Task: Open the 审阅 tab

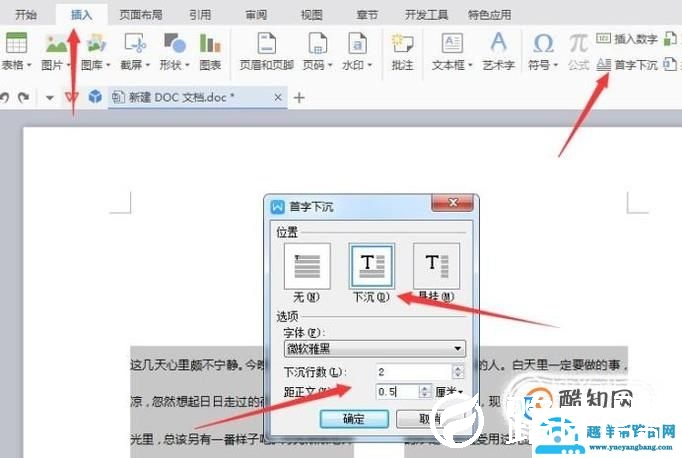Action: tap(256, 15)
